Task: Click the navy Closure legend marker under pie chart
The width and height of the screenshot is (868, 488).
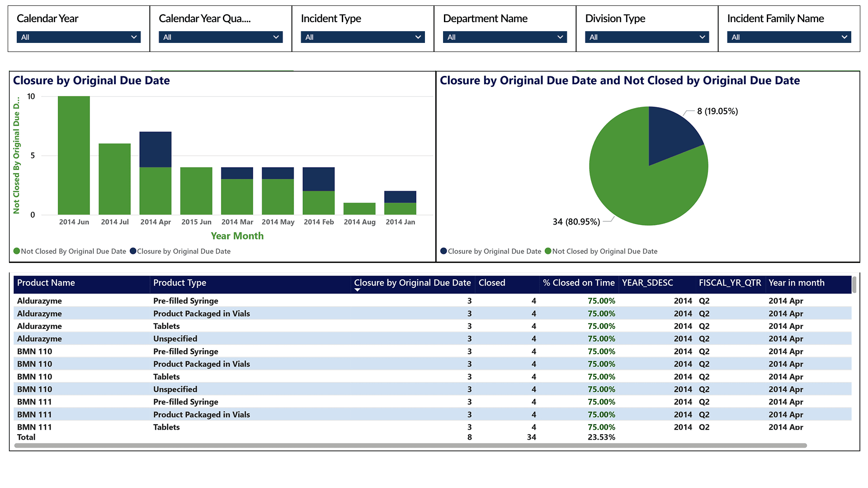Action: click(443, 251)
